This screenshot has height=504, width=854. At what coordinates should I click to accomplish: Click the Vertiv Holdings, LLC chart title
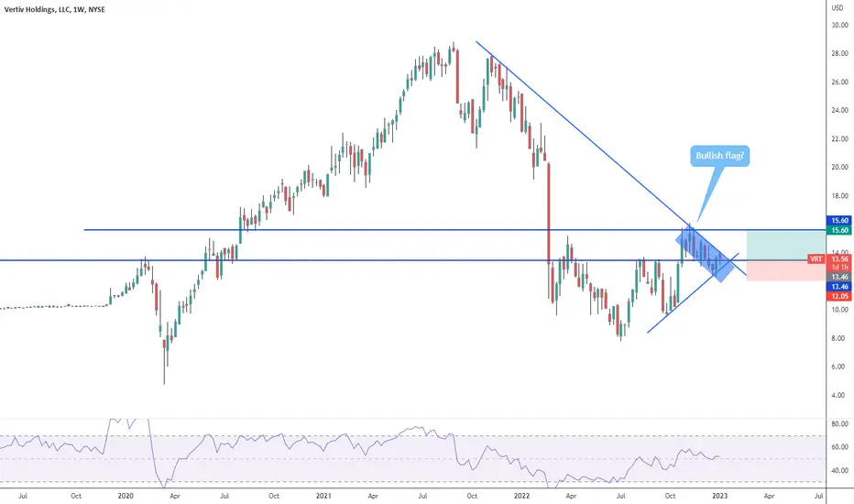point(54,9)
